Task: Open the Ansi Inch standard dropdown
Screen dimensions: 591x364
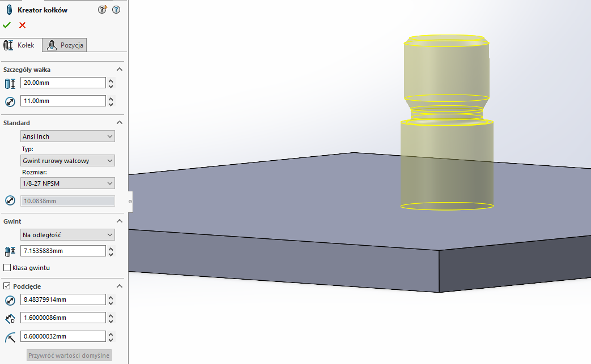Action: (x=67, y=136)
